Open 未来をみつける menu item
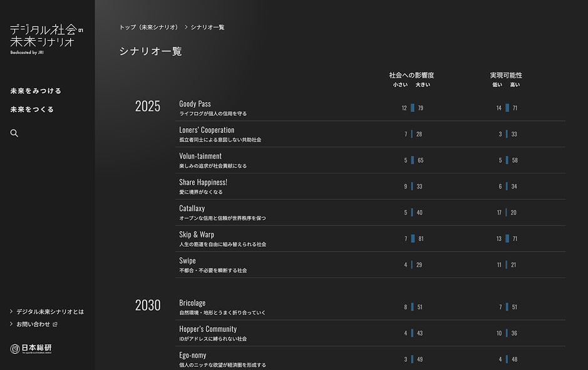The image size is (588, 370). (x=36, y=91)
